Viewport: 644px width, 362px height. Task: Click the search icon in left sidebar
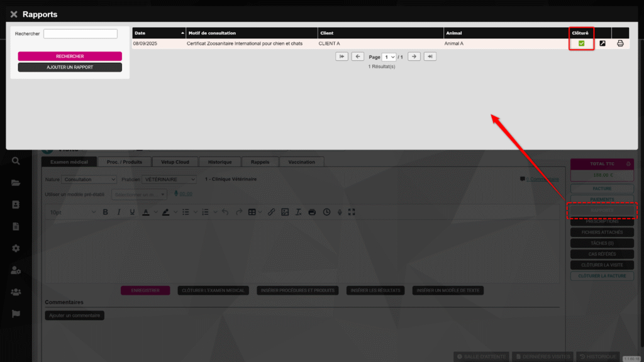click(x=16, y=161)
